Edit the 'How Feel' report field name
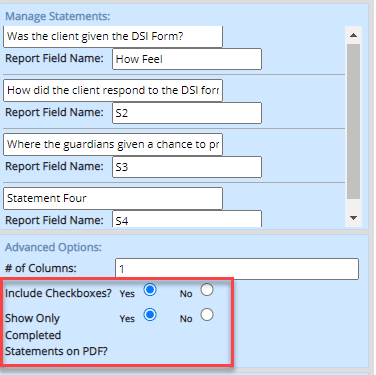376x375 pixels. click(x=187, y=59)
